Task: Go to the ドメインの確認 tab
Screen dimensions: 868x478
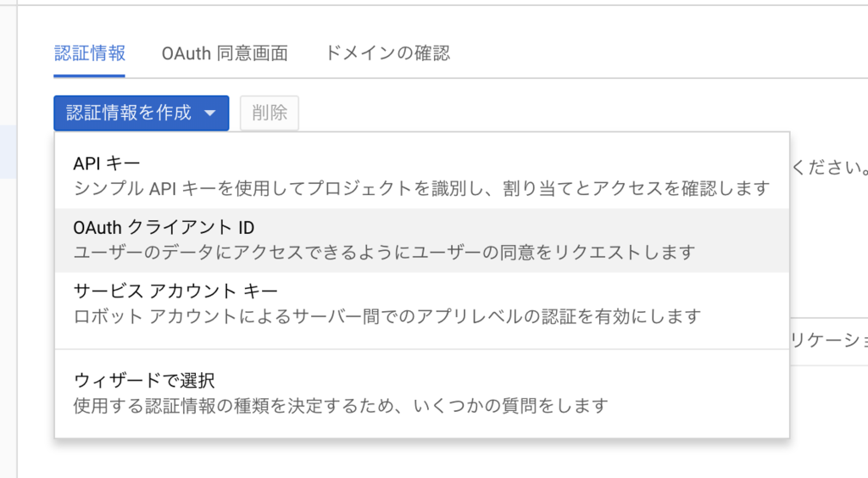Action: tap(387, 53)
